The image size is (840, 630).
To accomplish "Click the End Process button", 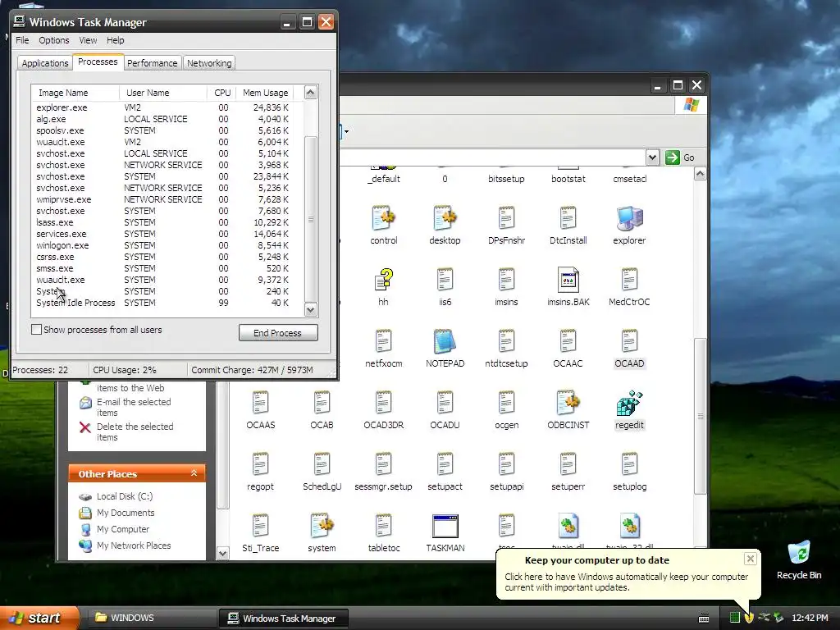I will click(278, 333).
